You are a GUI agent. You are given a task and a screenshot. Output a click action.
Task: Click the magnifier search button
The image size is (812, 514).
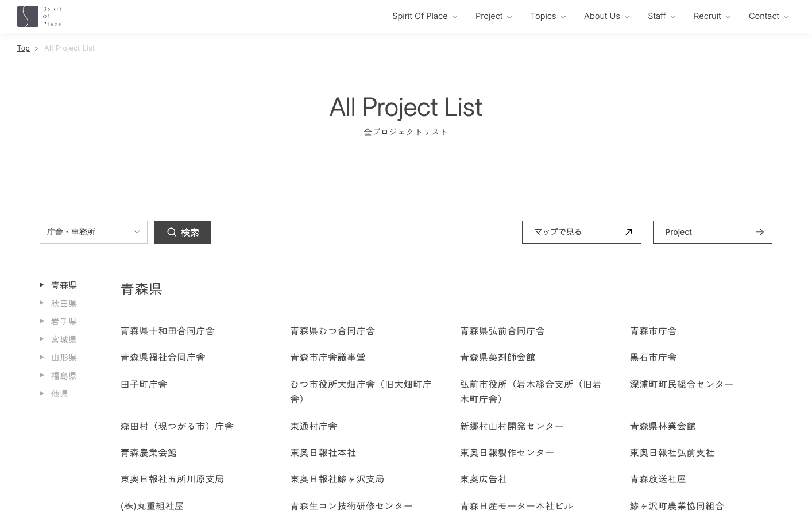click(x=183, y=232)
